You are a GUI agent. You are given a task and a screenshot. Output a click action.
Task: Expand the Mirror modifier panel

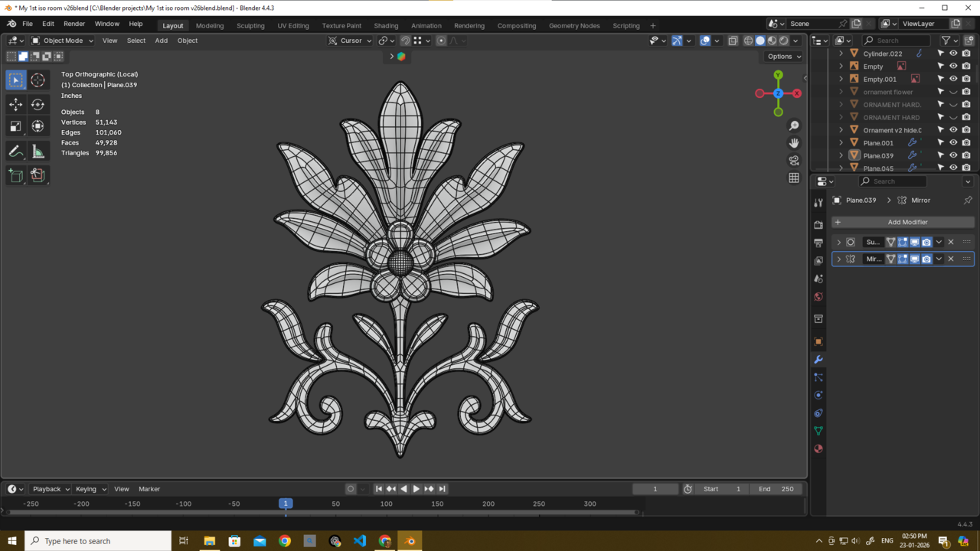(x=839, y=259)
